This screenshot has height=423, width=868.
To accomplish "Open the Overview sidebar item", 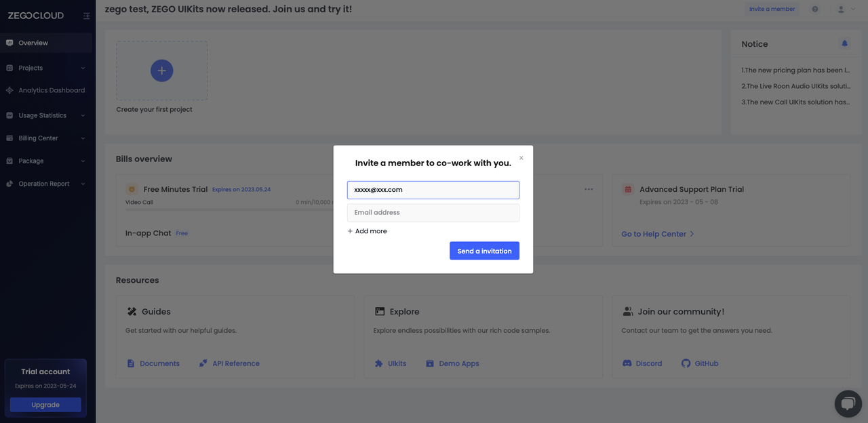I will pyautogui.click(x=33, y=43).
